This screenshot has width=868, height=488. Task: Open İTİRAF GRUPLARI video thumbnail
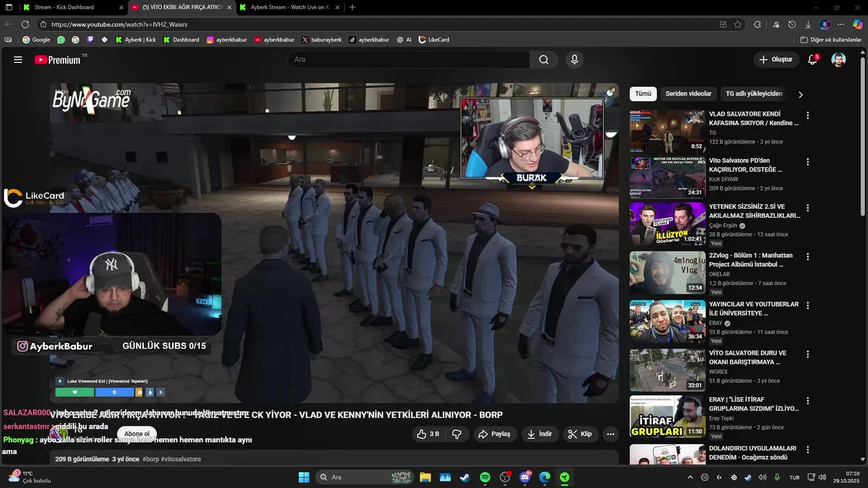coord(667,416)
